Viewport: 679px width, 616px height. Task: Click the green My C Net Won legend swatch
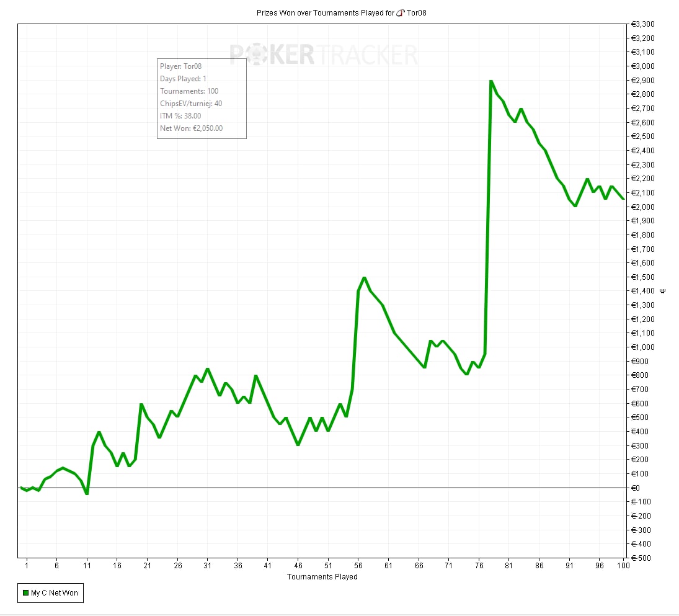(25, 593)
